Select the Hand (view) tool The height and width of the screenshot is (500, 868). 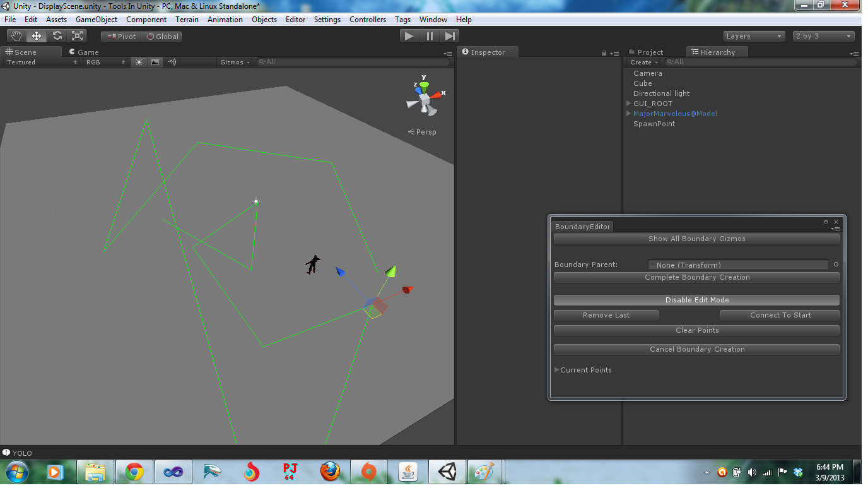(x=16, y=36)
